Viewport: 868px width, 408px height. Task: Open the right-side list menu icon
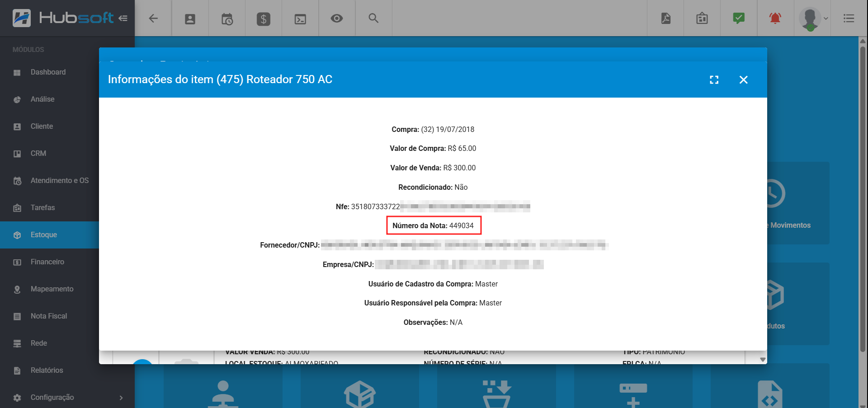[849, 19]
